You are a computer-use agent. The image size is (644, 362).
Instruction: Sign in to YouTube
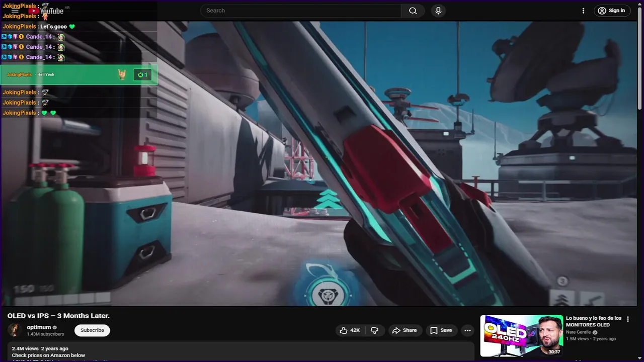(x=612, y=11)
